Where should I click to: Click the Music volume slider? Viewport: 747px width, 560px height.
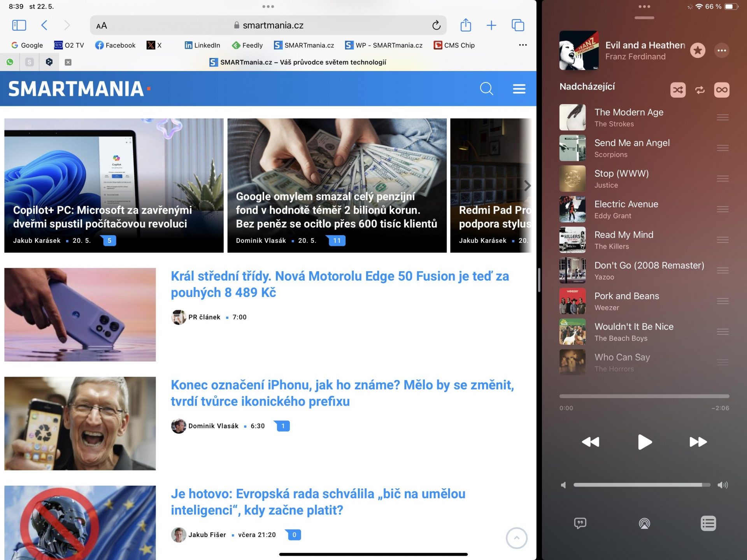tap(642, 485)
